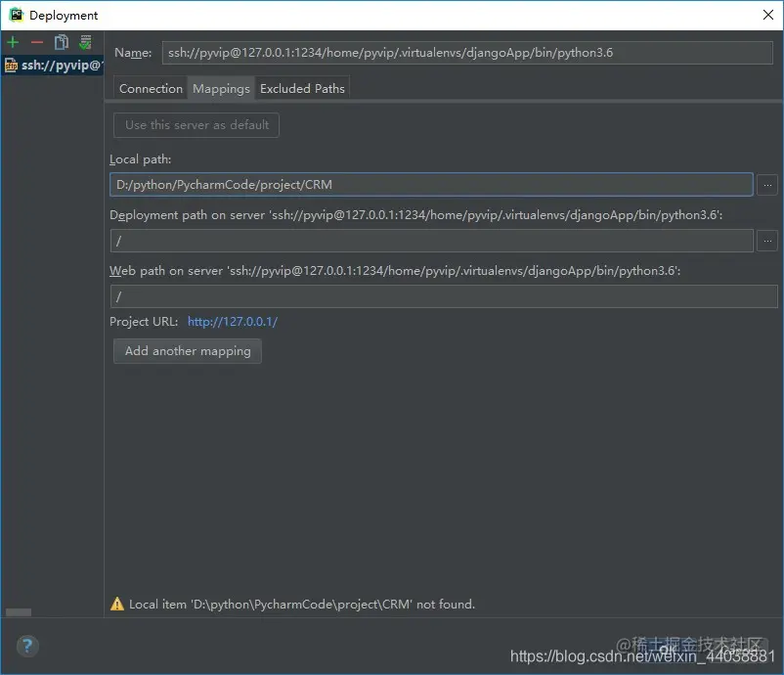Click the Name input field

click(x=467, y=53)
